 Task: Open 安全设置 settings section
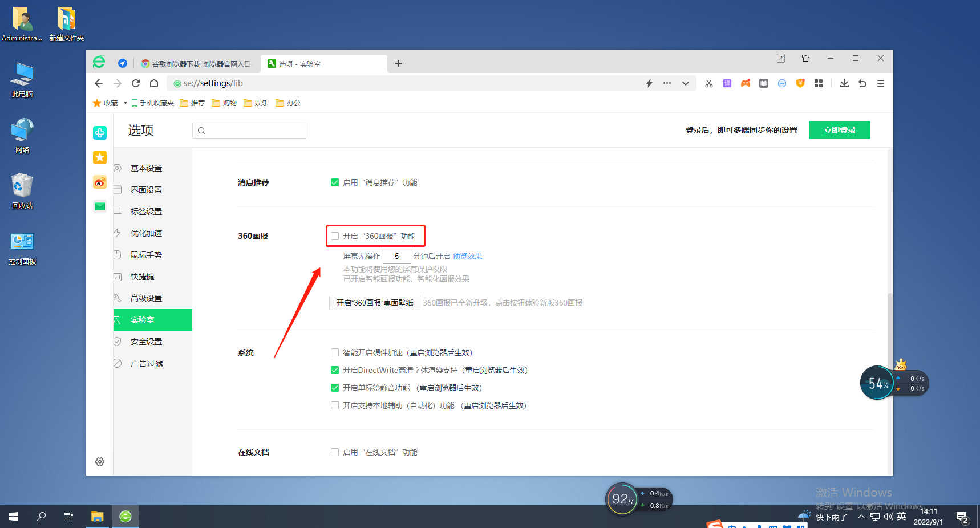coord(147,342)
